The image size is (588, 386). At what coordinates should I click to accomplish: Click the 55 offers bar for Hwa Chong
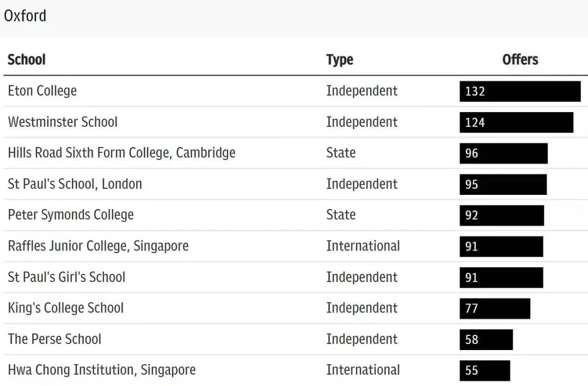click(x=485, y=371)
